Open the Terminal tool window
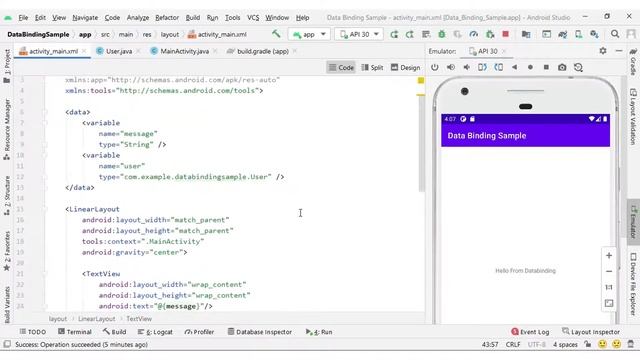Image resolution: width=640 pixels, height=360 pixels. [75, 332]
